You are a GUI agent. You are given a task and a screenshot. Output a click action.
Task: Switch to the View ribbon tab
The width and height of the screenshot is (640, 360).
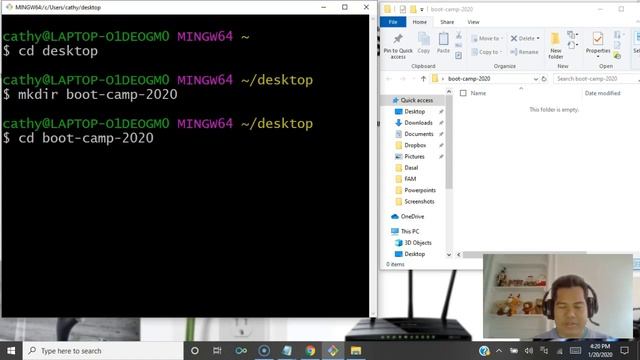(473, 22)
